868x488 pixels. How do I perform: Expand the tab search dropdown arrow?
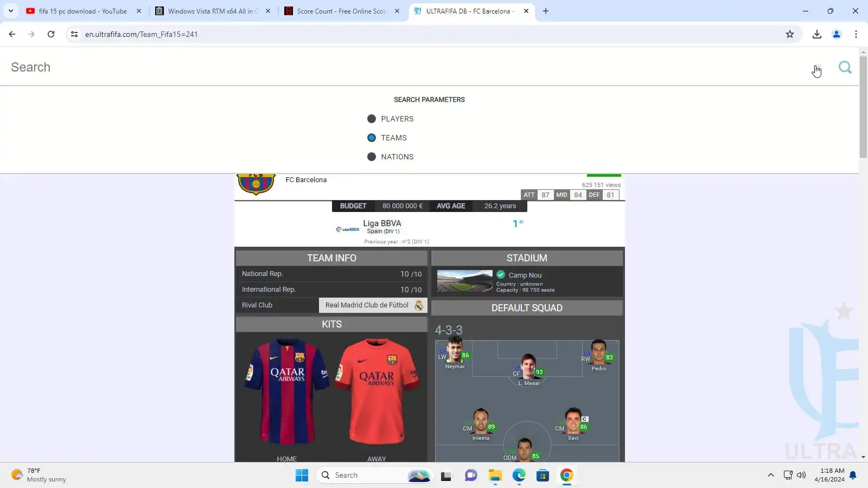[11, 11]
